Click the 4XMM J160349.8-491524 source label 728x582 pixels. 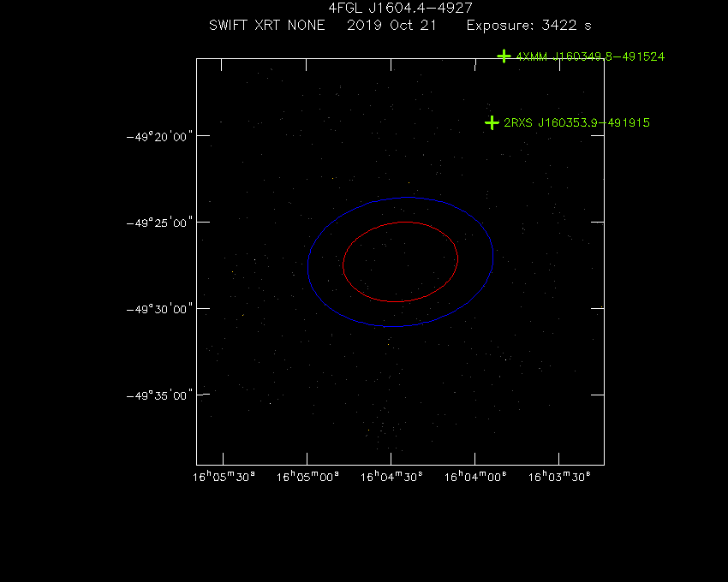click(590, 56)
